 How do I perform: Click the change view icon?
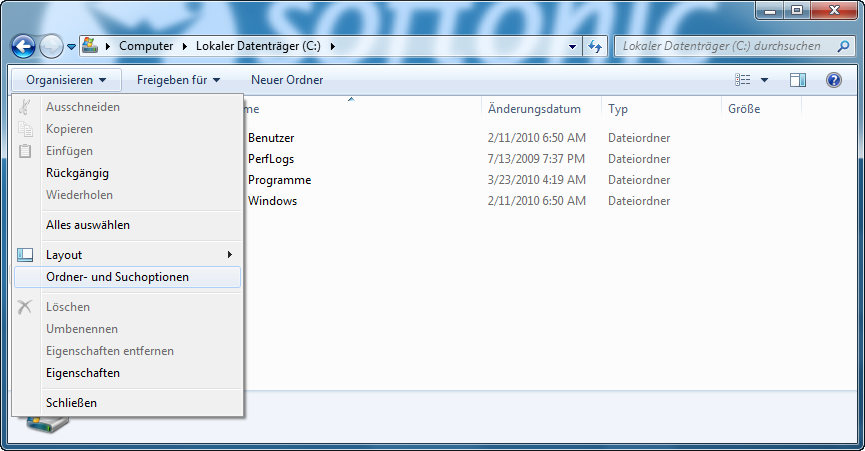[743, 80]
